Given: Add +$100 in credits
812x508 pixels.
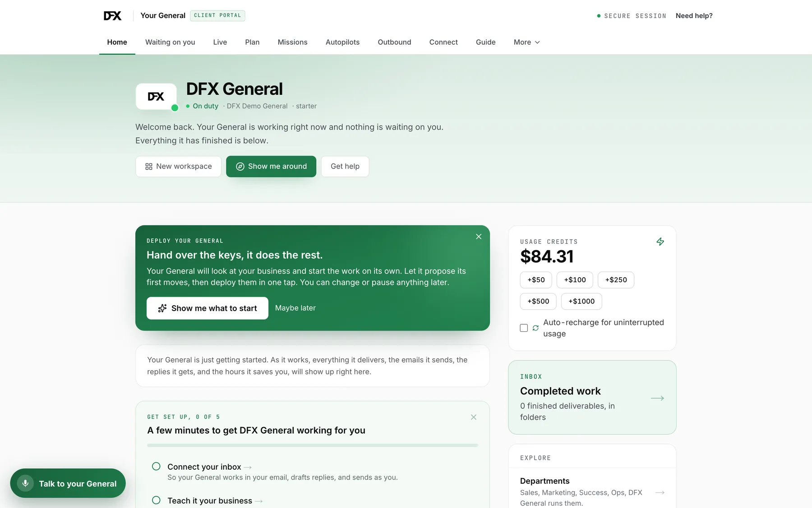Looking at the screenshot, I should (x=575, y=280).
